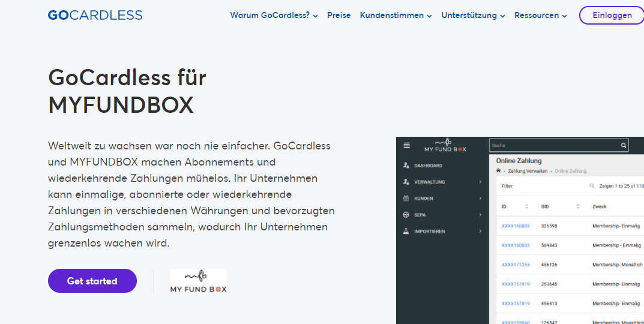Click the Get started button

point(92,281)
